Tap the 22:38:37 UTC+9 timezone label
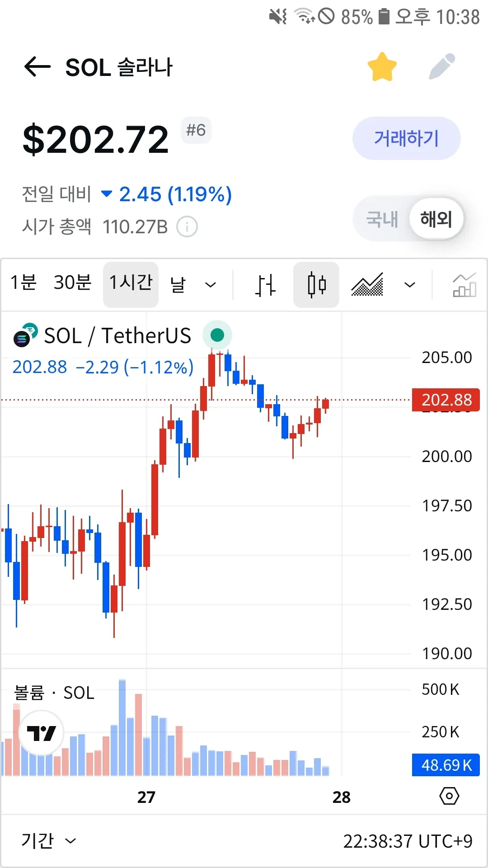The height and width of the screenshot is (868, 488). tap(408, 841)
